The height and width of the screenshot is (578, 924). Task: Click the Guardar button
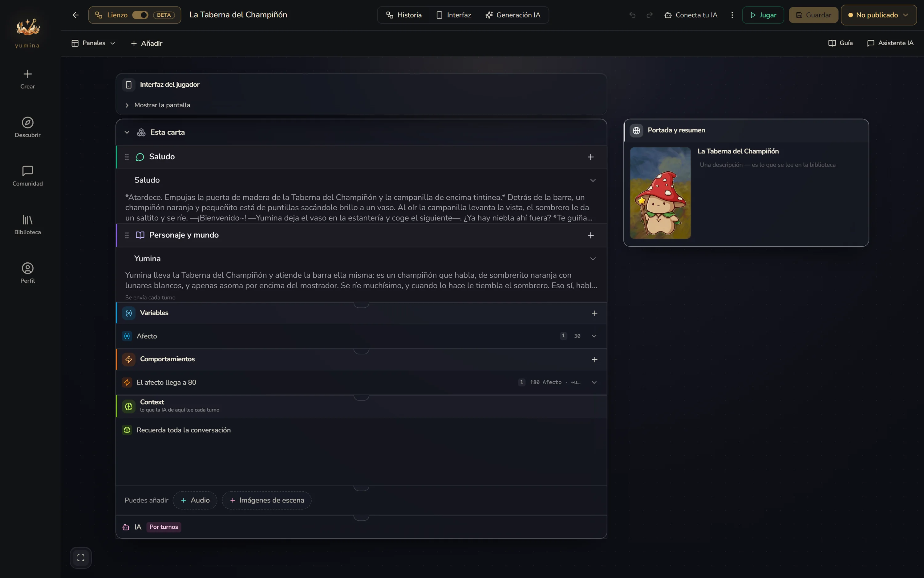tap(814, 15)
